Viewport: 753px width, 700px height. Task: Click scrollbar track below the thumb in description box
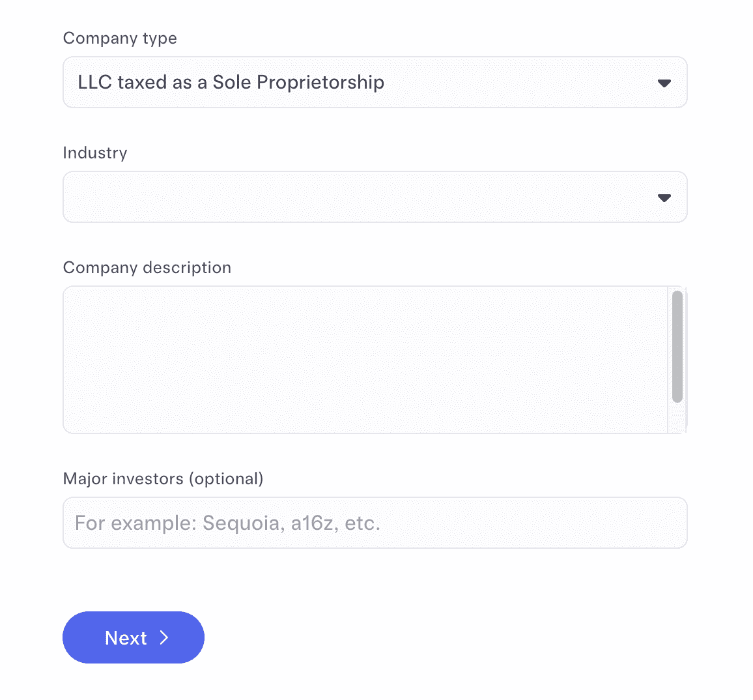pyautogui.click(x=677, y=418)
